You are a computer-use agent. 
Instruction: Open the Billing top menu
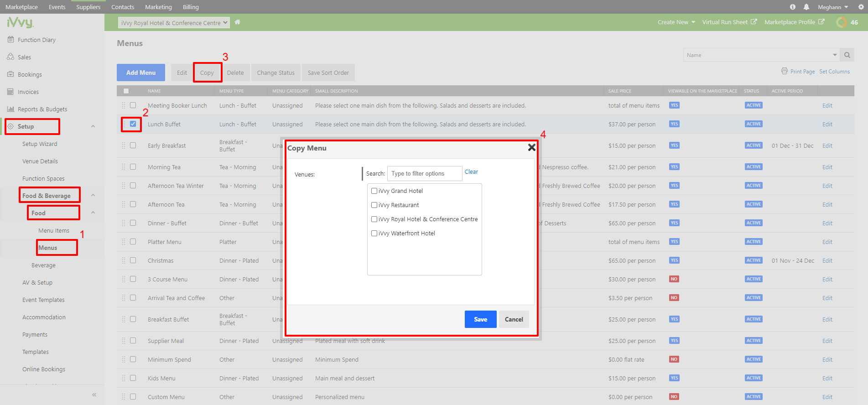click(191, 7)
